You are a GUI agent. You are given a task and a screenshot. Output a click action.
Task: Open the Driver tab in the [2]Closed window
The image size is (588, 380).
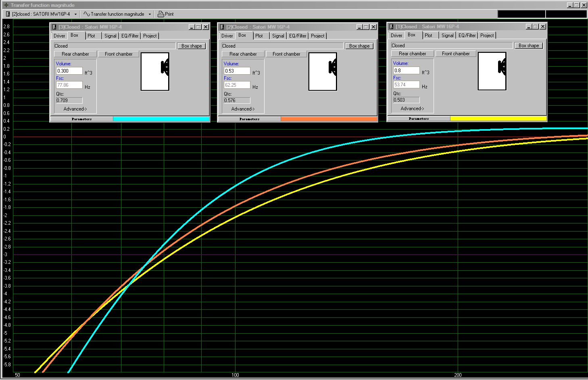click(227, 36)
